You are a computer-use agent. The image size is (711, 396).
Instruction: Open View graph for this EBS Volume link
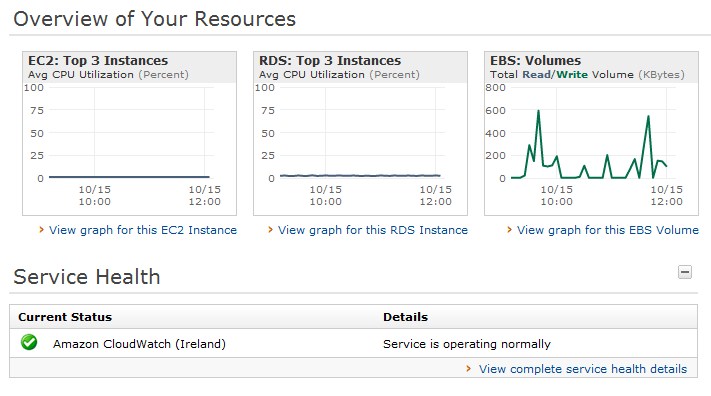(x=608, y=230)
